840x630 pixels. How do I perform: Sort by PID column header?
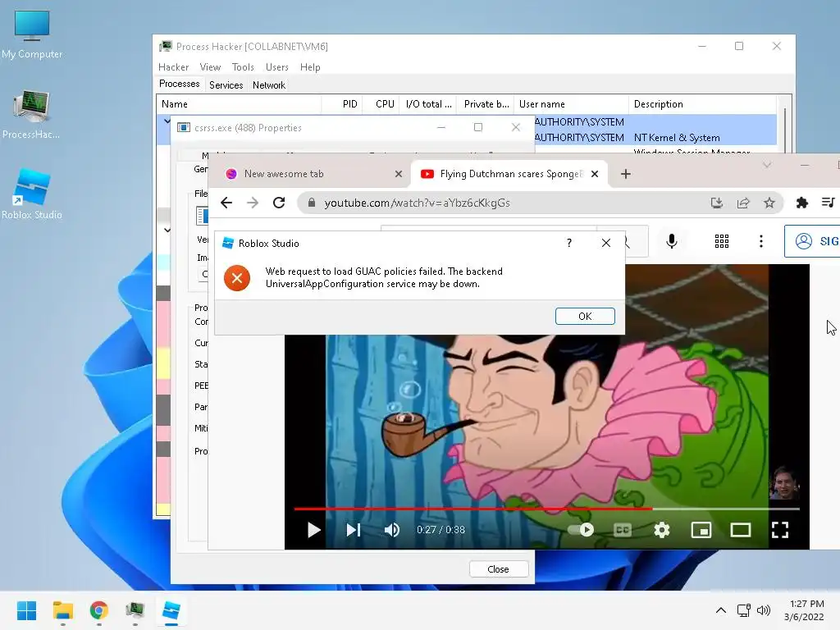(x=343, y=104)
